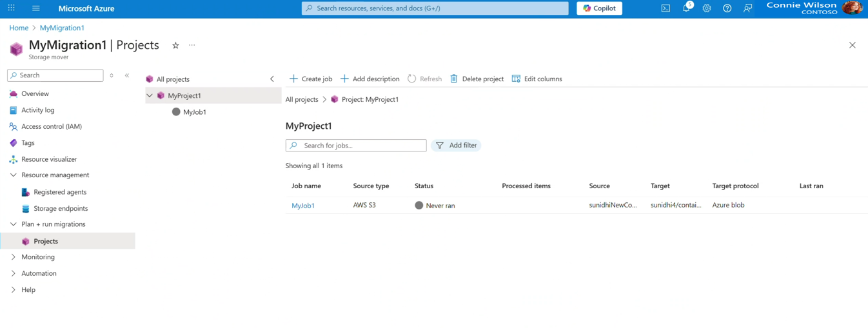This screenshot has height=328, width=868.
Task: Click the All projects breadcrumb
Action: (302, 99)
